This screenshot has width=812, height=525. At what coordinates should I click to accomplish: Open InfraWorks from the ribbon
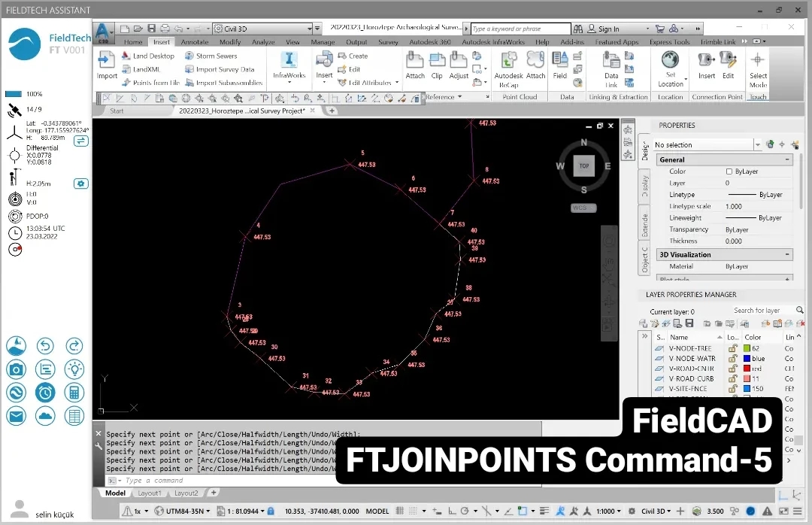[289, 65]
